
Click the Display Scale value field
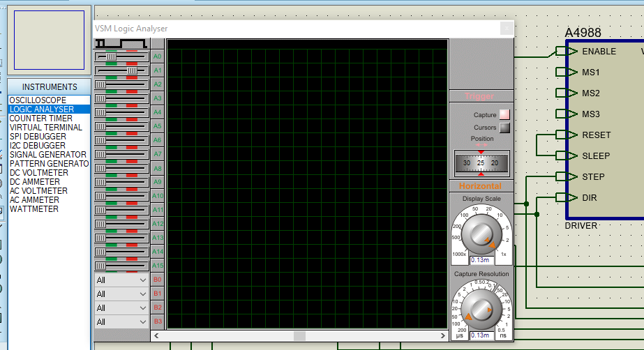tap(481, 260)
